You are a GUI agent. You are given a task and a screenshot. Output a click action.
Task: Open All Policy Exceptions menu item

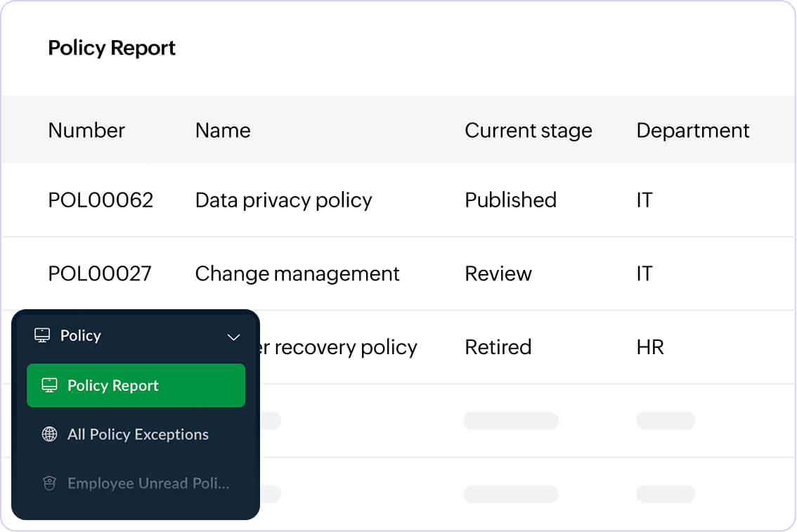pyautogui.click(x=138, y=434)
